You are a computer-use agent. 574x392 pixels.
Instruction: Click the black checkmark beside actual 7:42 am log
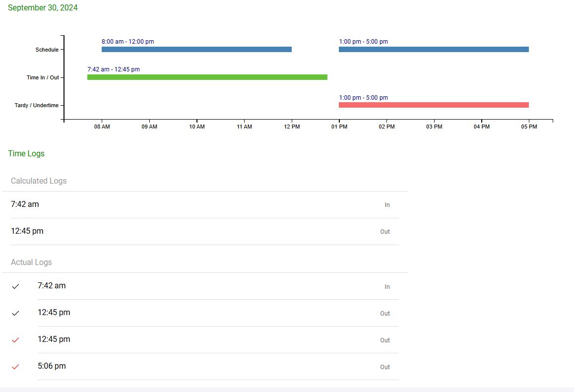[x=15, y=286]
